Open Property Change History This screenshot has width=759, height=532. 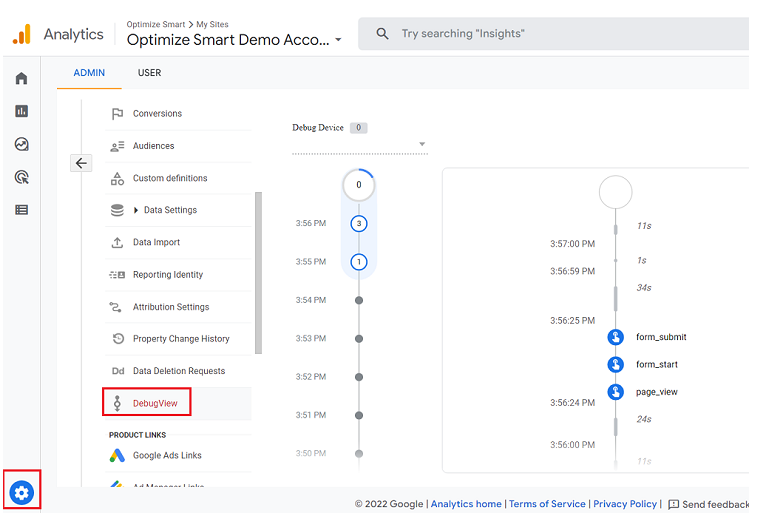178,339
